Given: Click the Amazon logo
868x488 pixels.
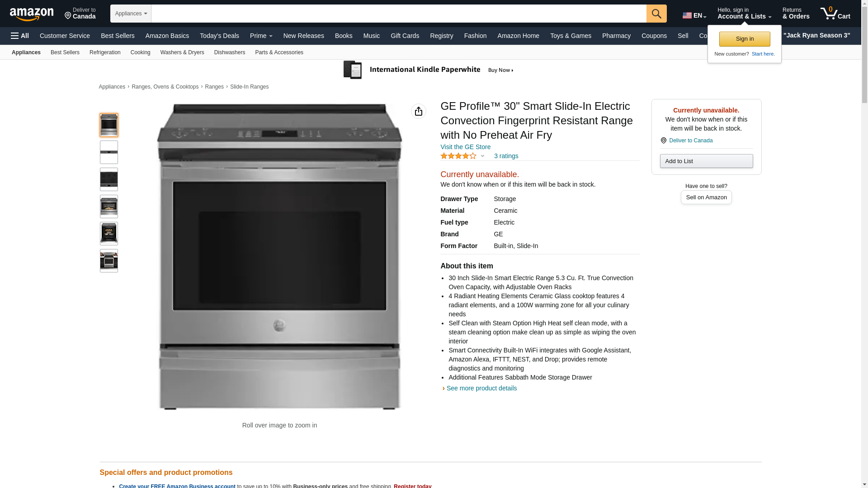Looking at the screenshot, I should tap(32, 14).
